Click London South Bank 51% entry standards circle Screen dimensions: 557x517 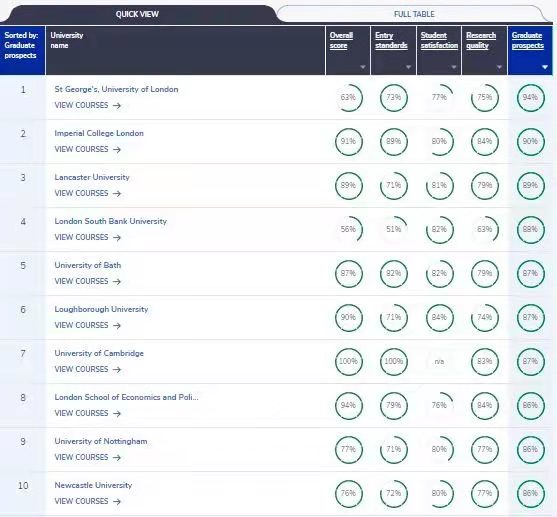coord(394,230)
